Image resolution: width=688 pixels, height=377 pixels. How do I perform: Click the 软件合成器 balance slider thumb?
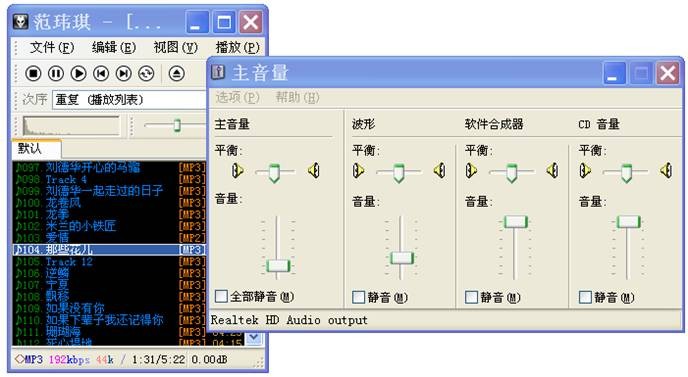click(x=512, y=173)
